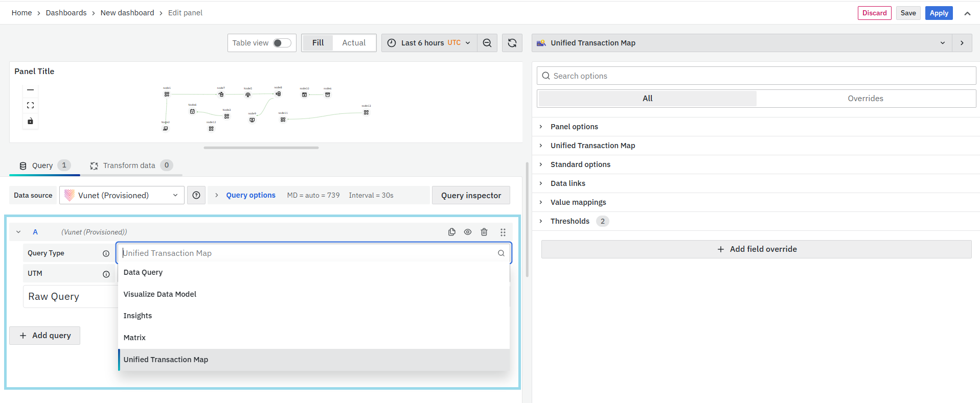
Task: Open the Last 6 hours time picker
Action: point(429,43)
